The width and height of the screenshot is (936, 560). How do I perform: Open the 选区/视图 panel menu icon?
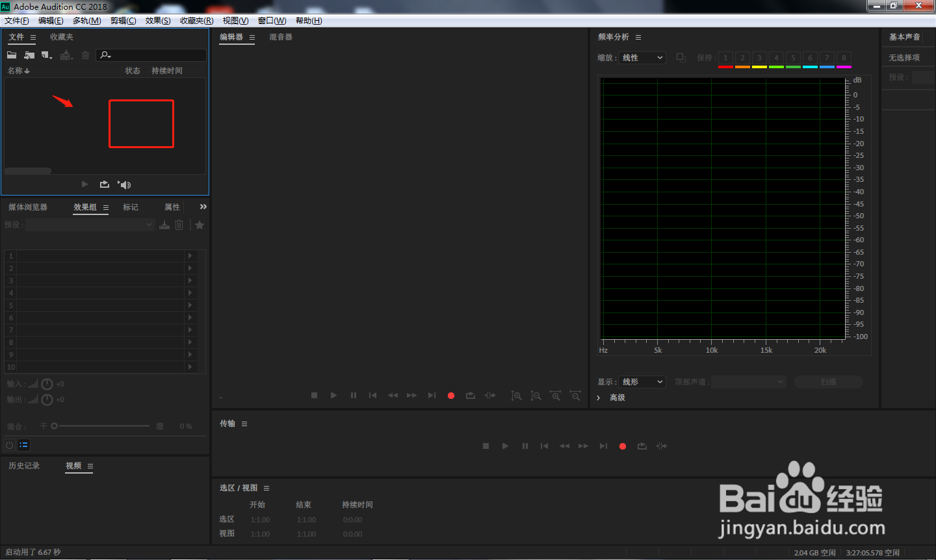(266, 489)
